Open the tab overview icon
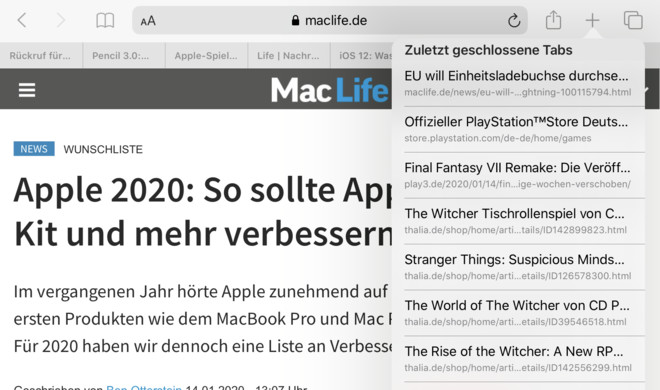The height and width of the screenshot is (390, 660). pyautogui.click(x=633, y=20)
